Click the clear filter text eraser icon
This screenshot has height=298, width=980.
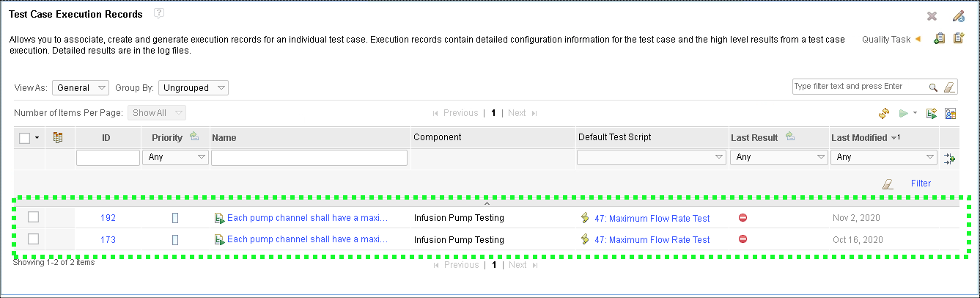click(950, 87)
